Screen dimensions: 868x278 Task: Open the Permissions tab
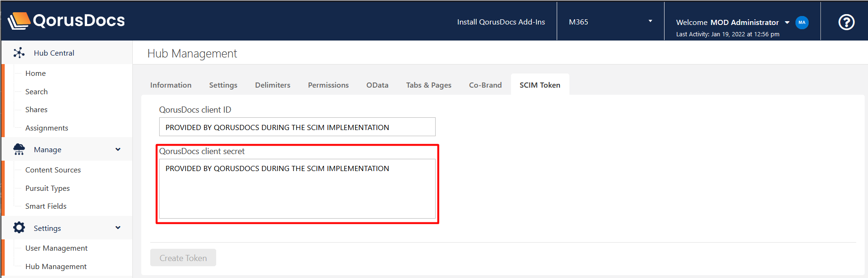click(x=328, y=85)
